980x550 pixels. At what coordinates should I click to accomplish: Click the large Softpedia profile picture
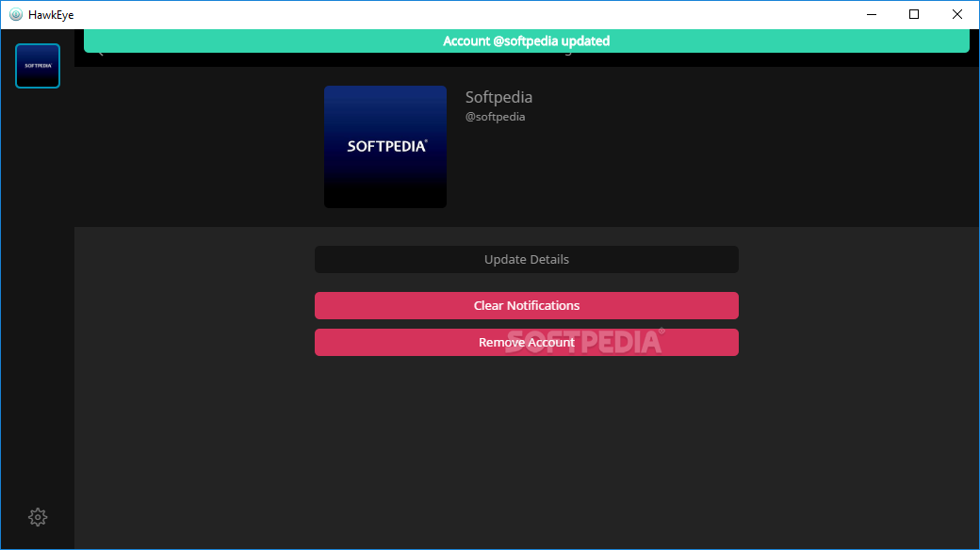pyautogui.click(x=385, y=147)
